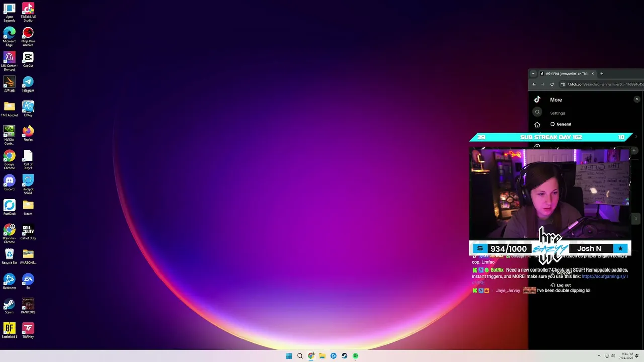Screen dimensions: 644x362
Task: Open the Discord desktop shortcut
Action: pyautogui.click(x=9, y=183)
